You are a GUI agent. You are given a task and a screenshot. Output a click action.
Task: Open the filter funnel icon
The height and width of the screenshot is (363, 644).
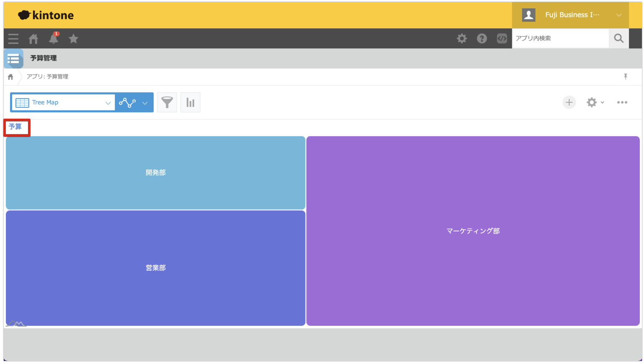coord(167,102)
